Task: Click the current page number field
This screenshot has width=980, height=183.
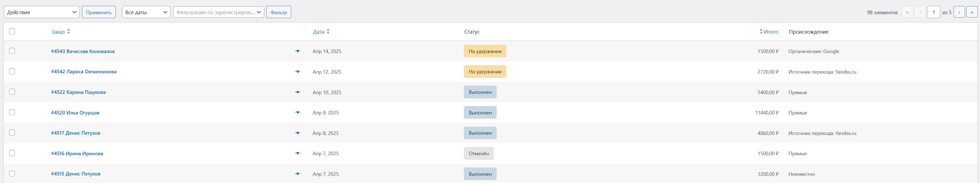Action: (933, 12)
